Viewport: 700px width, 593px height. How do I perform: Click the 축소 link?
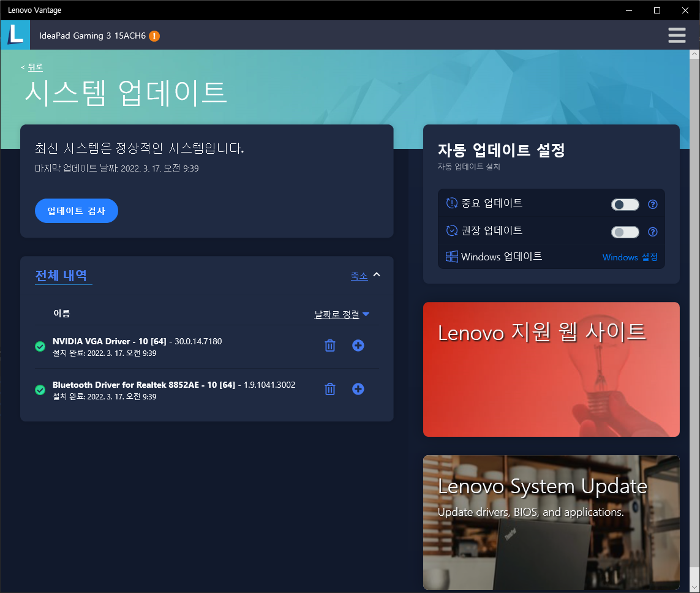359,276
